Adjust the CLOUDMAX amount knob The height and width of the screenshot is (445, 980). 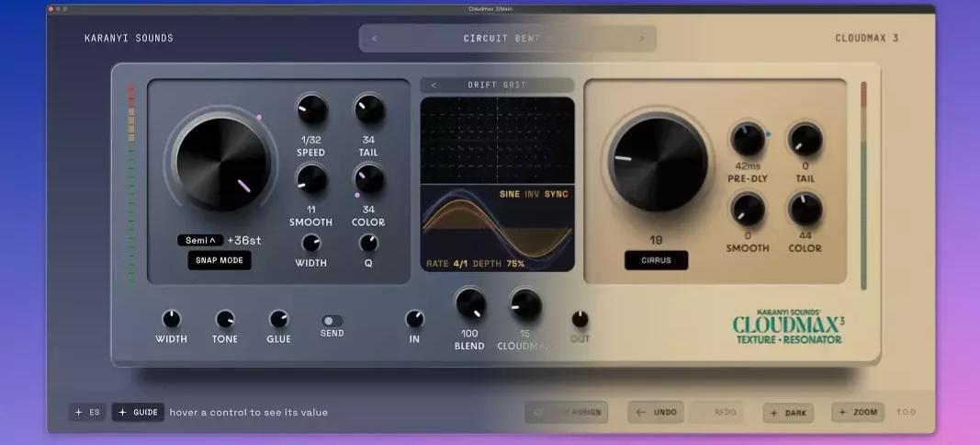(x=525, y=305)
